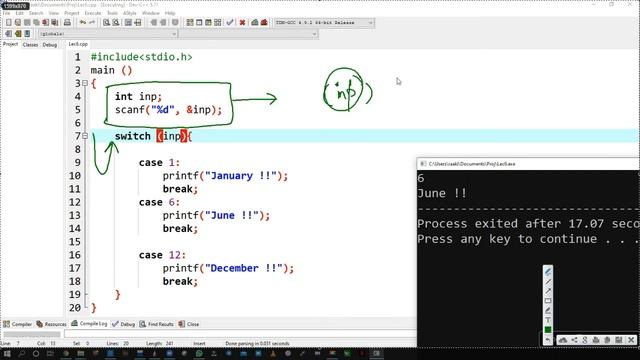Select the arrow tool in annotation toolbar
Viewport: 640px width, 360px height.
tap(548, 291)
